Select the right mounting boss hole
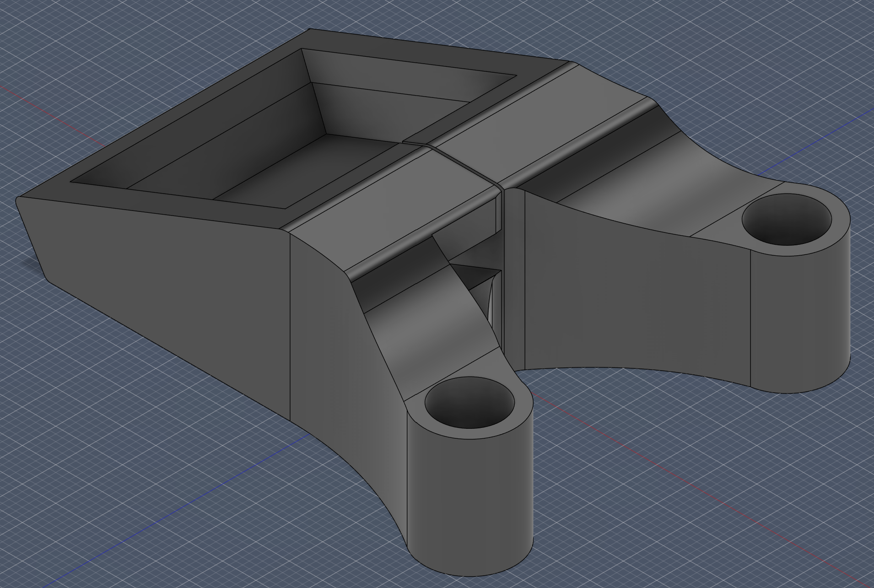Viewport: 874px width, 588px height. point(786,219)
